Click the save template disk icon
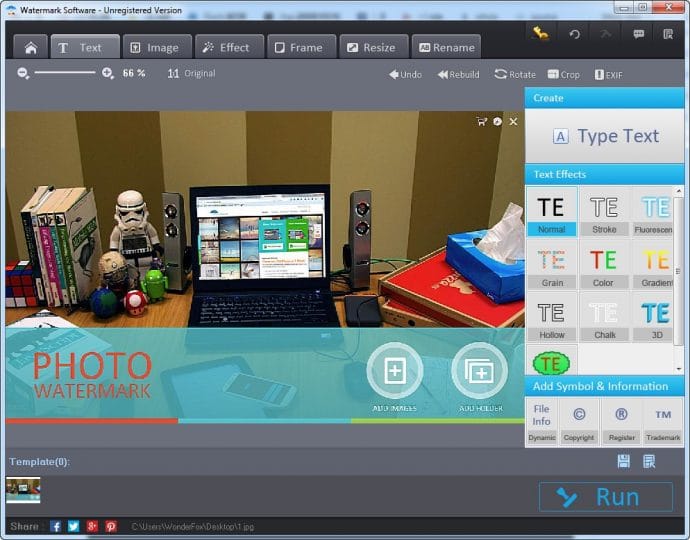 tap(624, 461)
